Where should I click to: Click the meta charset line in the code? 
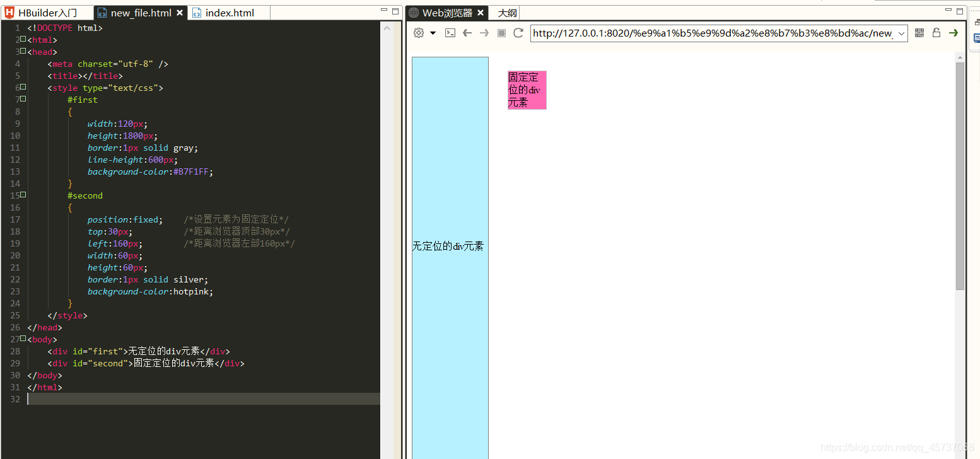click(108, 64)
